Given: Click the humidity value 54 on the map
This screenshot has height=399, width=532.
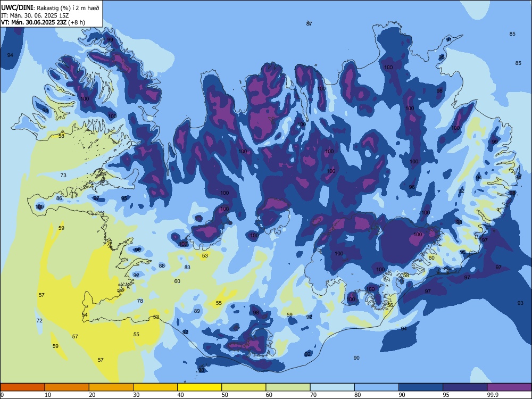Looking at the screenshot, I should pyautogui.click(x=85, y=315).
